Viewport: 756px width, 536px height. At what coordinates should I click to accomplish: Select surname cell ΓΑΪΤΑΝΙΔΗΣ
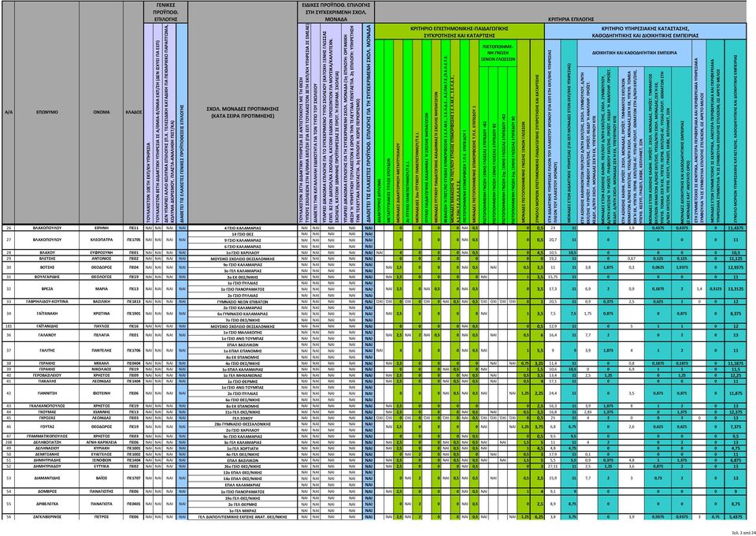46,326
